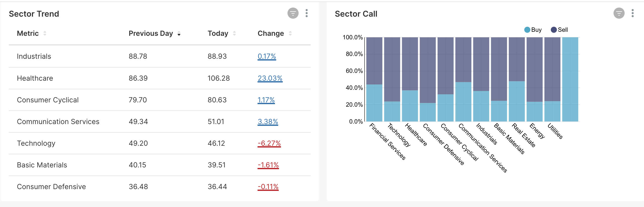Open the Sector Call filter icon
Image resolution: width=644 pixels, height=207 pixels.
pos(619,14)
